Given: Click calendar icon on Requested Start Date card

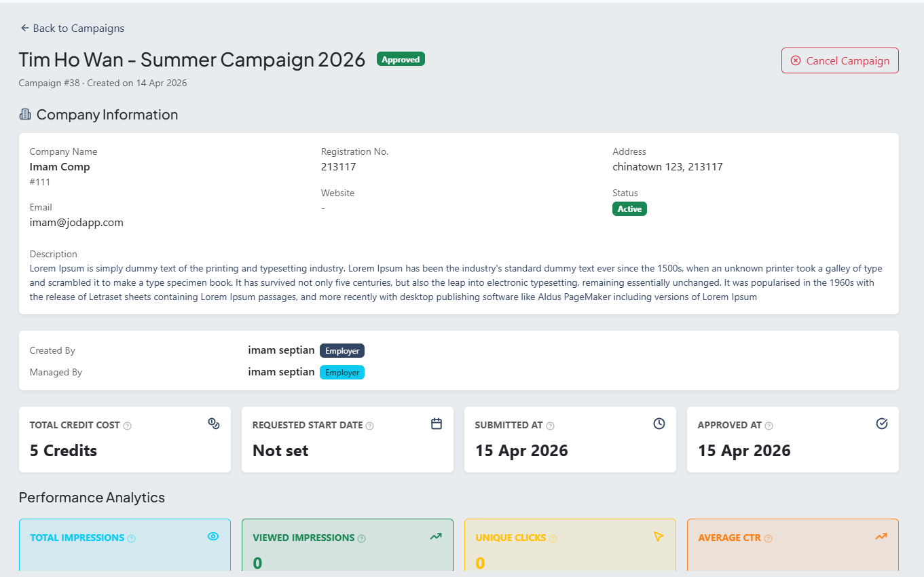Looking at the screenshot, I should pos(437,424).
